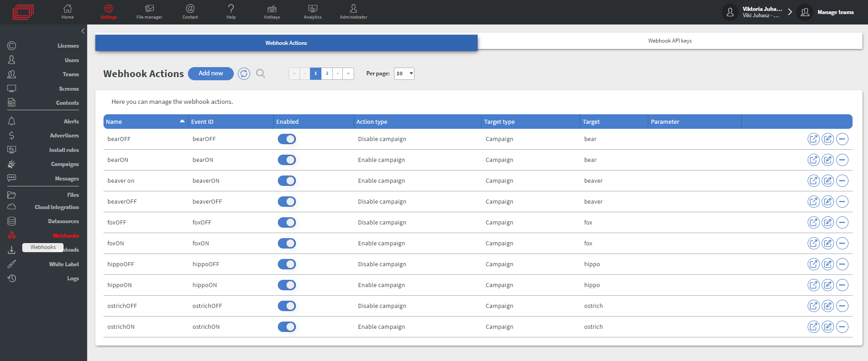Trigger the ostrichON webhook action icon
Image resolution: width=868 pixels, height=361 pixels.
coord(814,327)
